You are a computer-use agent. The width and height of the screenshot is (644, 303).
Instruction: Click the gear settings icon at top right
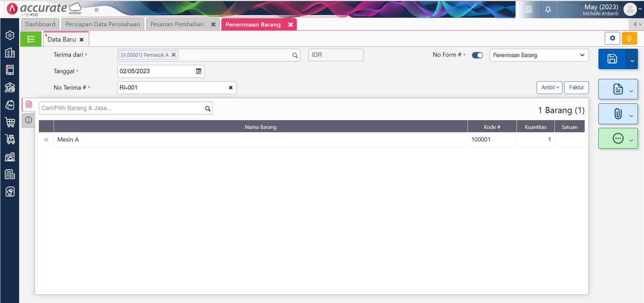pos(612,38)
